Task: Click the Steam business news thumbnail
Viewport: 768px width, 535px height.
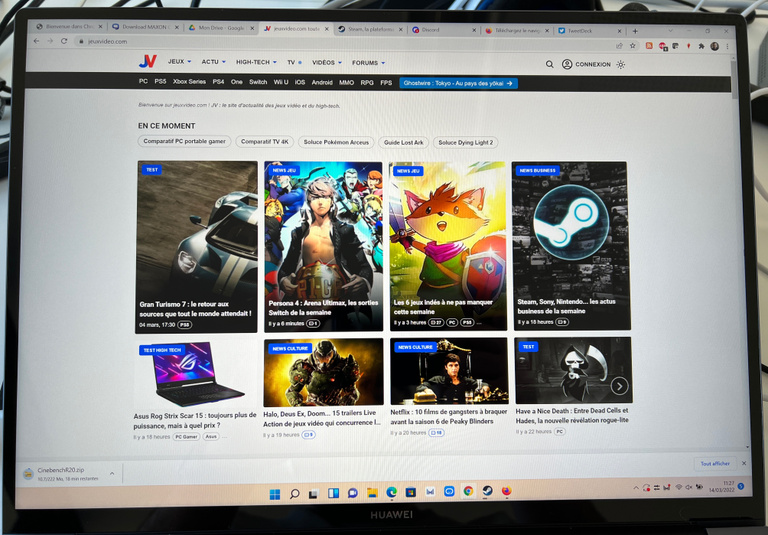Action: [x=571, y=245]
